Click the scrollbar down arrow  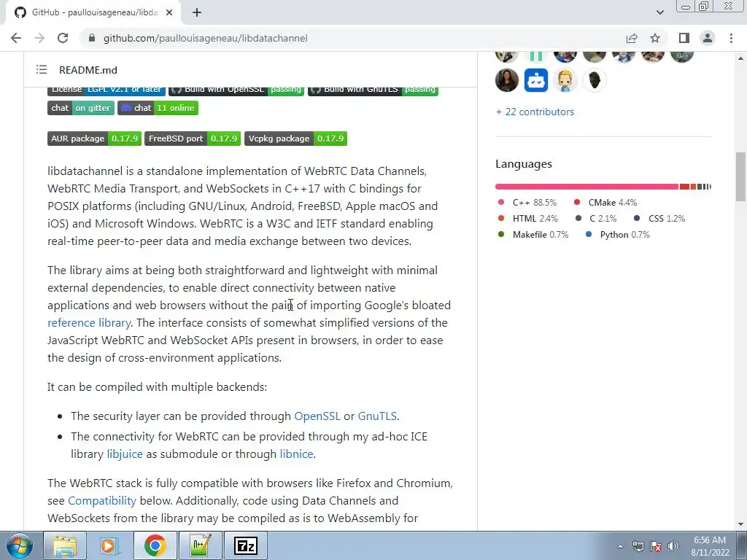pos(740,525)
